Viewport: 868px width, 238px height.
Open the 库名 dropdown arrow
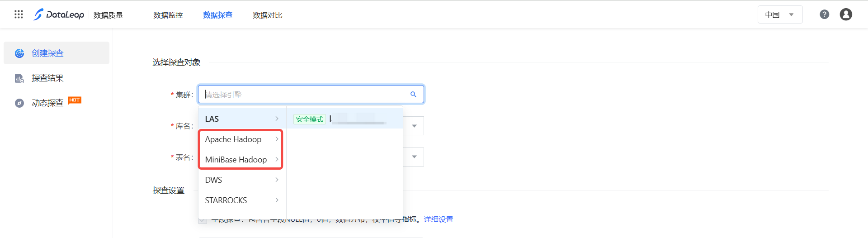[x=414, y=126]
